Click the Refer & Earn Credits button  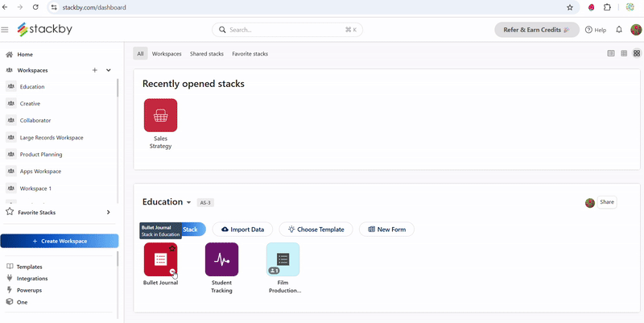click(537, 30)
